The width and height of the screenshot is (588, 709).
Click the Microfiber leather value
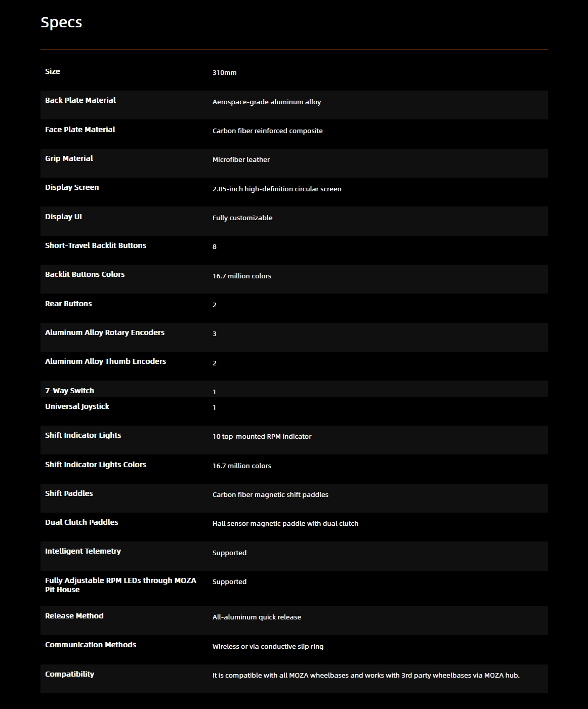(241, 159)
